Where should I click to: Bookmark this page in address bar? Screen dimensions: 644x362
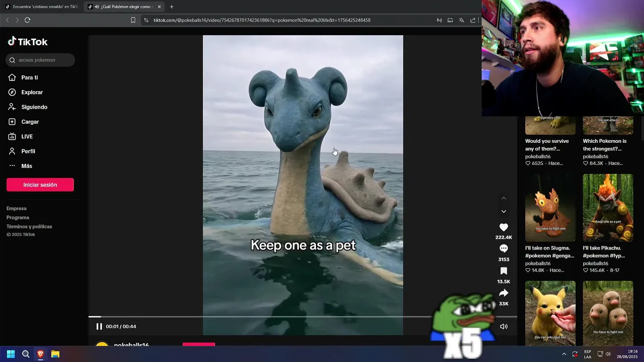[x=133, y=20]
